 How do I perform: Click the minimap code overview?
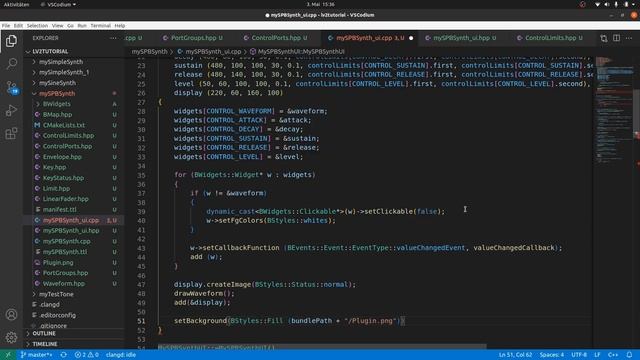tap(614, 110)
